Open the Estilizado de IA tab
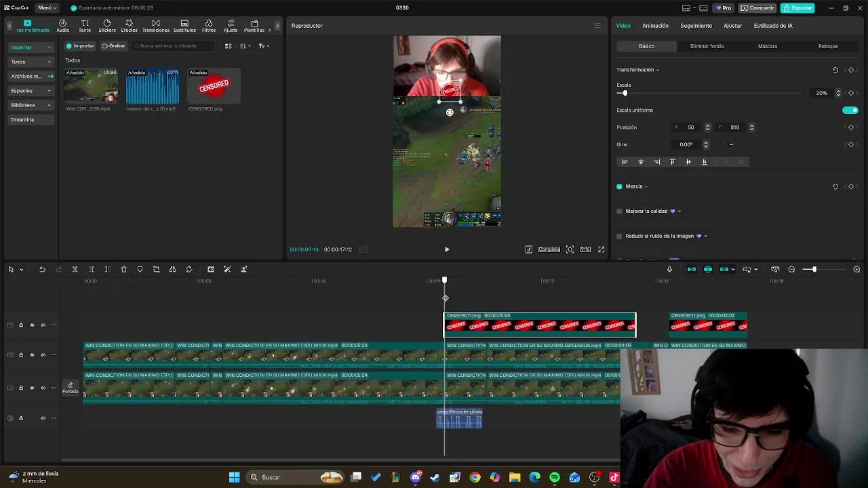 [x=773, y=26]
